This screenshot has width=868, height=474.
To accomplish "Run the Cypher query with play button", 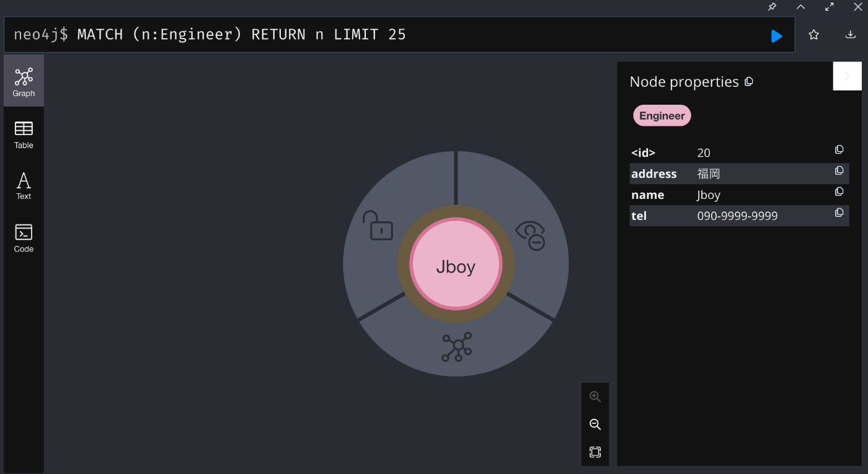I will click(776, 36).
